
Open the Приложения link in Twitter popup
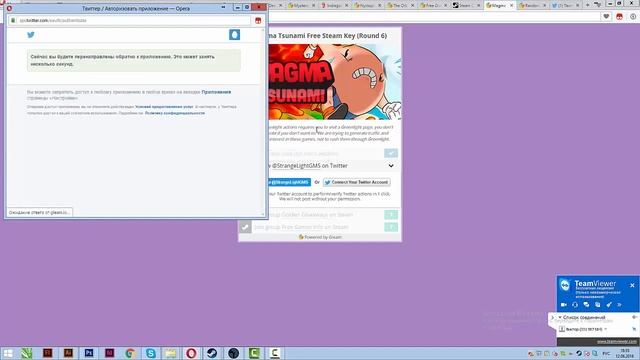pyautogui.click(x=216, y=92)
